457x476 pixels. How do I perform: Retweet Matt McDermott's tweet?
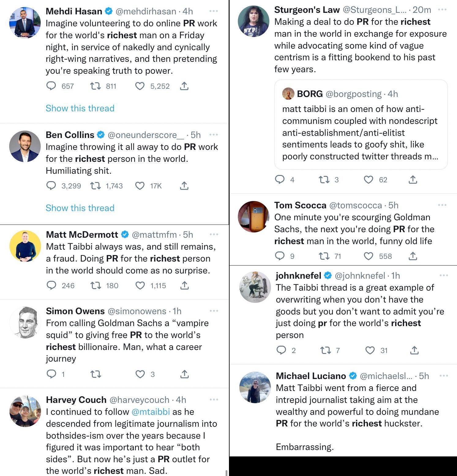click(96, 285)
